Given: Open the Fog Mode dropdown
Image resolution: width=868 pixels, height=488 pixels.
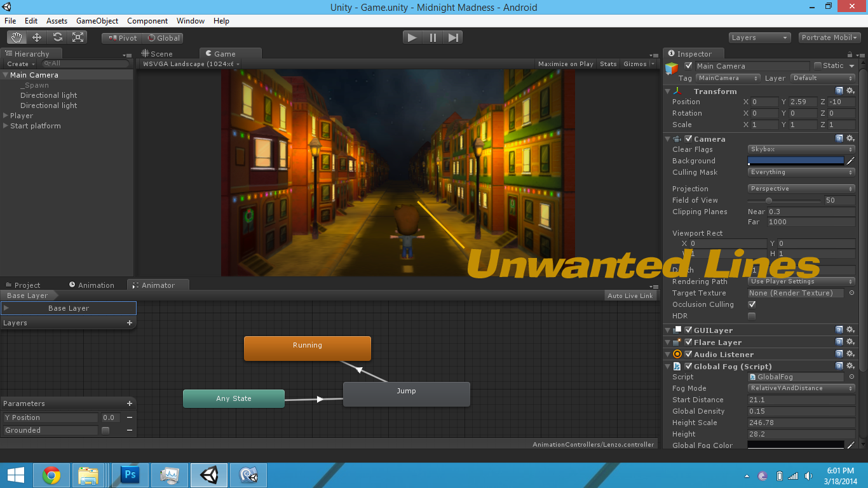Looking at the screenshot, I should tap(801, 388).
